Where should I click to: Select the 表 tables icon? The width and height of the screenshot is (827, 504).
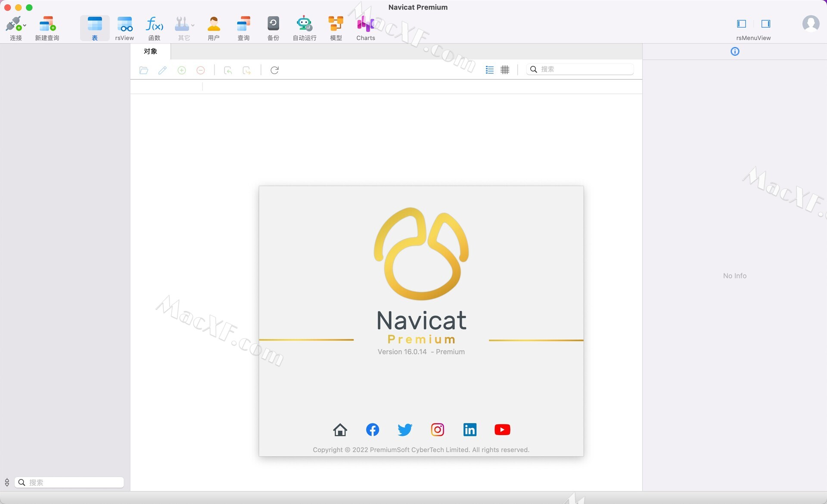tap(95, 24)
